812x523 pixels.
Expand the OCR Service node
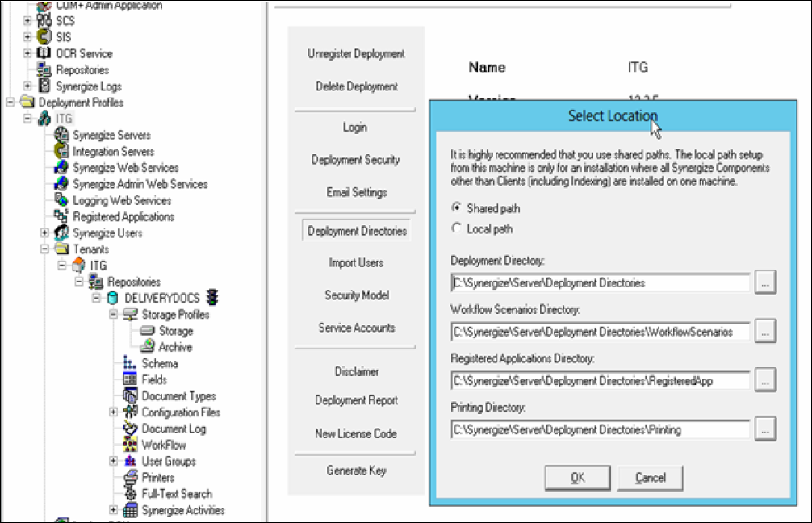pos(27,52)
